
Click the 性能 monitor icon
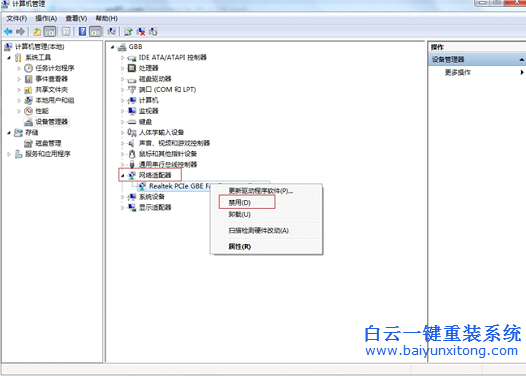pyautogui.click(x=29, y=111)
